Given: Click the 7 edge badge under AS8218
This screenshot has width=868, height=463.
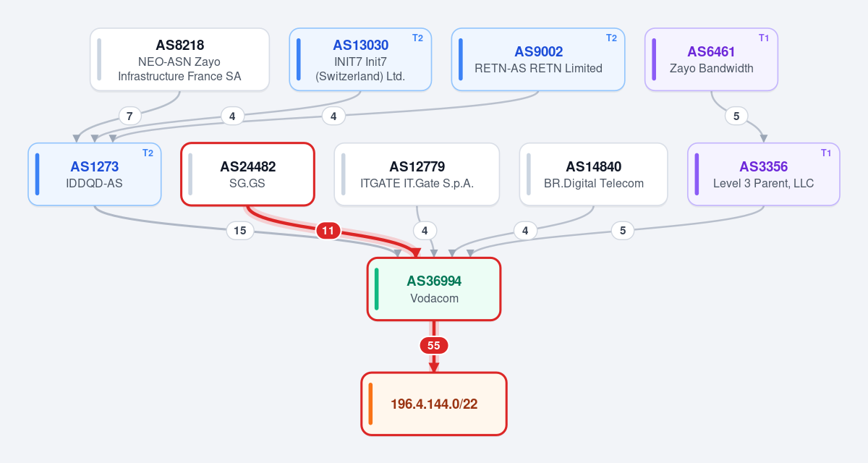Looking at the screenshot, I should pyautogui.click(x=129, y=116).
